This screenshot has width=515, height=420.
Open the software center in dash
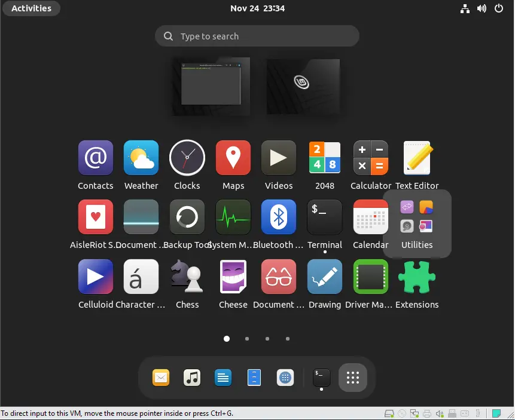(285, 378)
